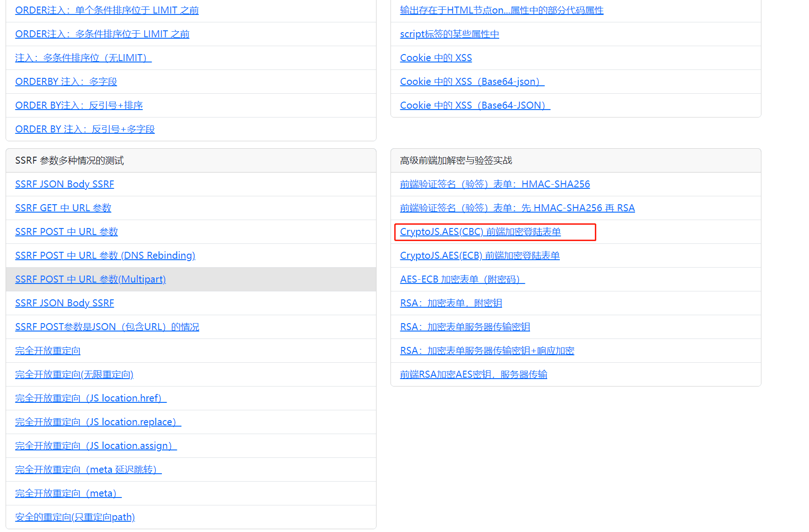Click 安全的重定向(只重定向path) link

[x=75, y=517]
